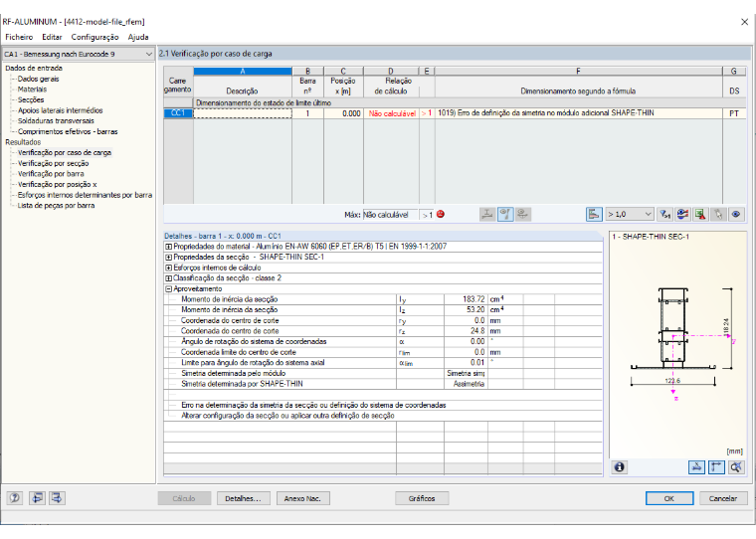Click the Máx Não calculável field
Image resolution: width=756 pixels, height=539 pixels.
coord(390,215)
